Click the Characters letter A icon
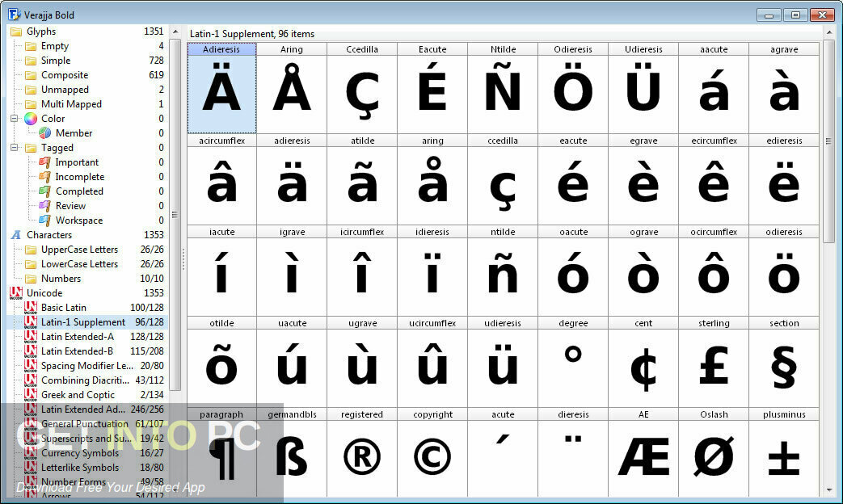The image size is (843, 504). click(17, 235)
